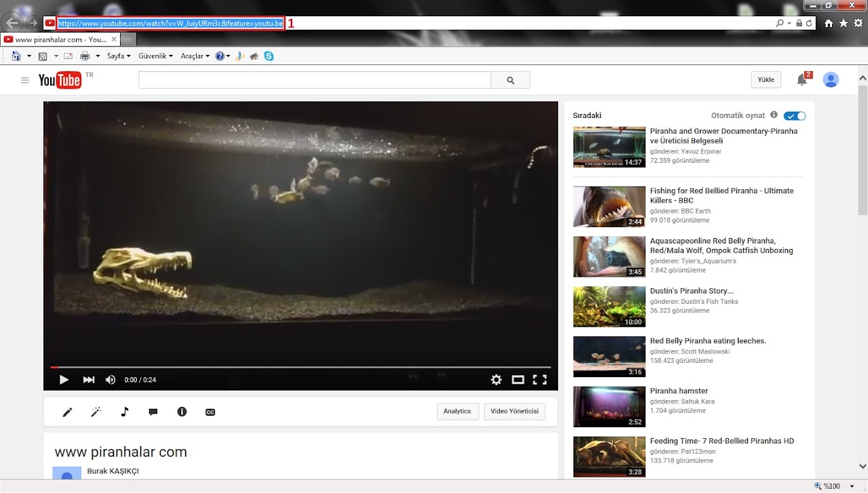The image size is (868, 493).
Task: Open 'Aquascapeonline Red Belly Piranha' video link
Action: (x=722, y=245)
